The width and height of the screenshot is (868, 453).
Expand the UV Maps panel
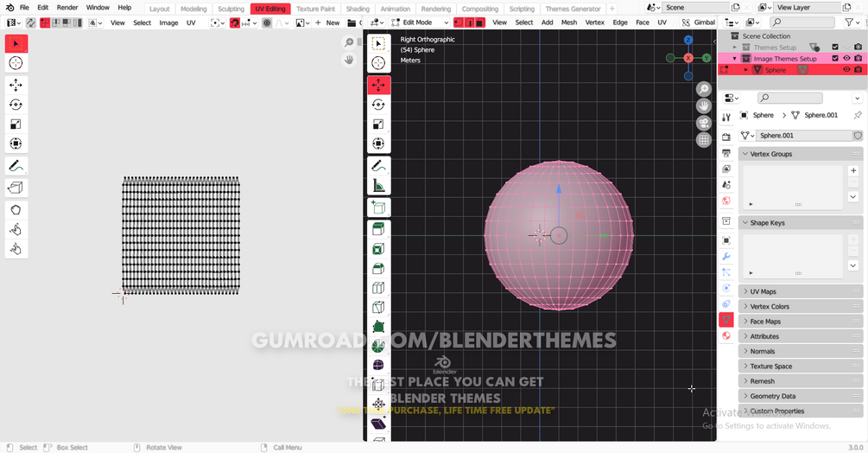tap(801, 291)
